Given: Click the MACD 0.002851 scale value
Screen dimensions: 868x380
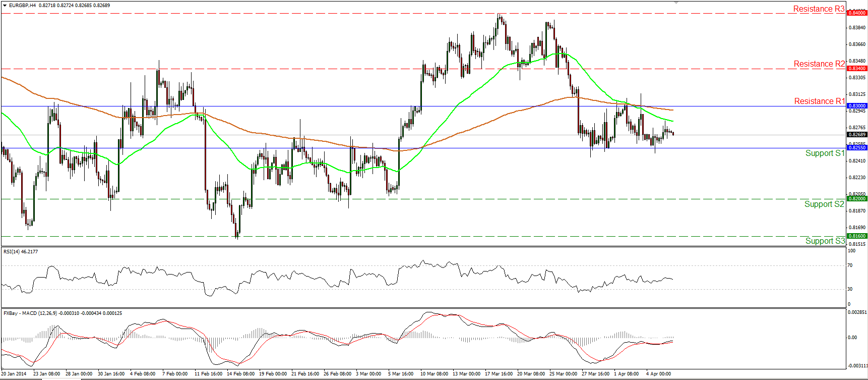Looking at the screenshot, I should pos(857,313).
